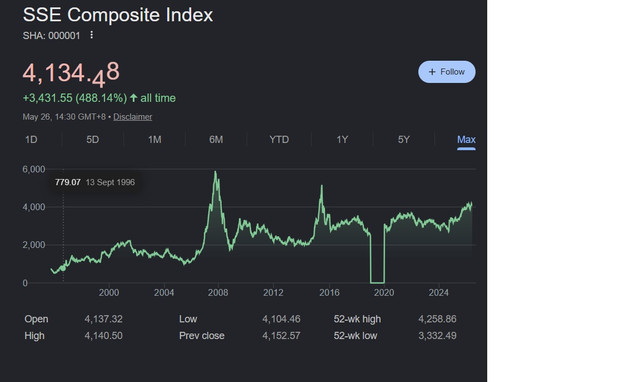This screenshot has width=640, height=382.
Task: Switch to the 1M range tab
Action: click(x=155, y=140)
